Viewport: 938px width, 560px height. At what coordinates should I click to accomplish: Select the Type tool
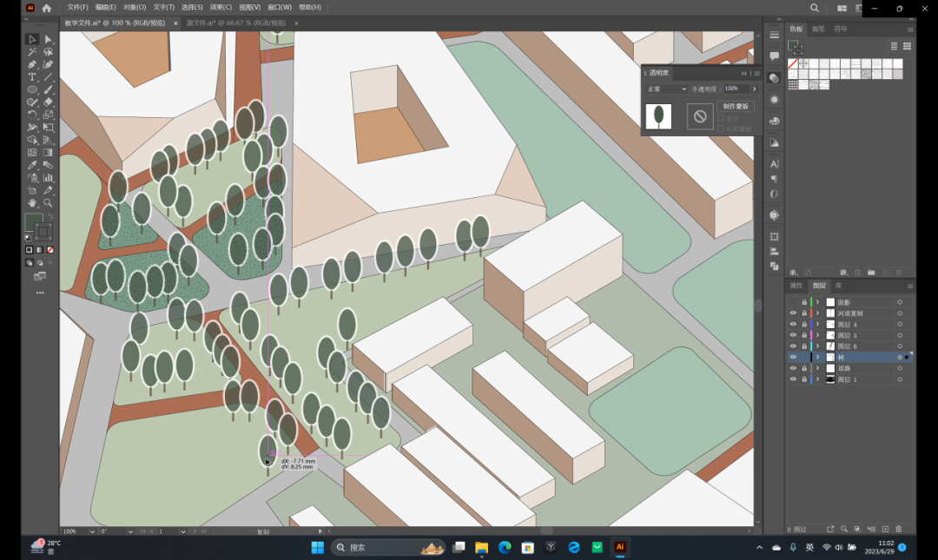click(32, 77)
